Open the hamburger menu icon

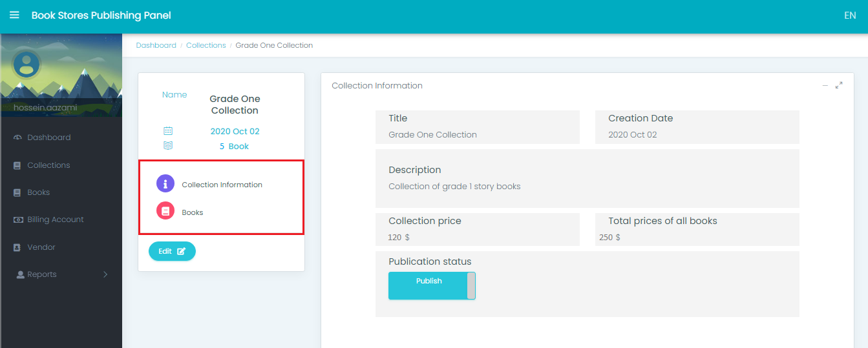pyautogui.click(x=14, y=15)
